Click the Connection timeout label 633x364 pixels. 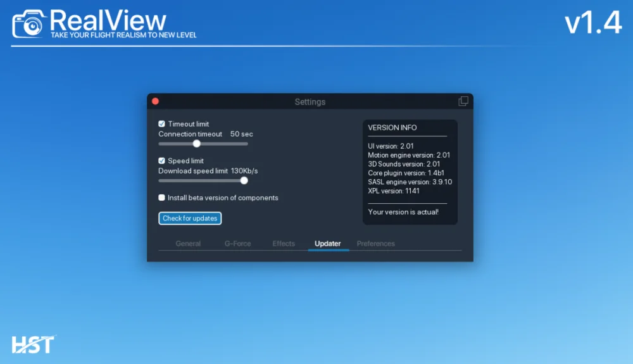point(190,134)
